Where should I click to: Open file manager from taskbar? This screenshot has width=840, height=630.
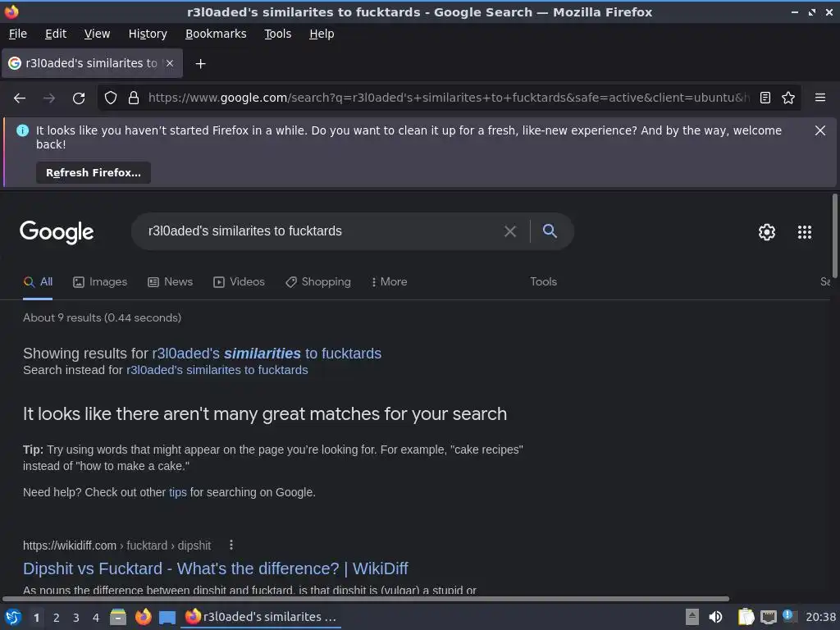coord(118,617)
